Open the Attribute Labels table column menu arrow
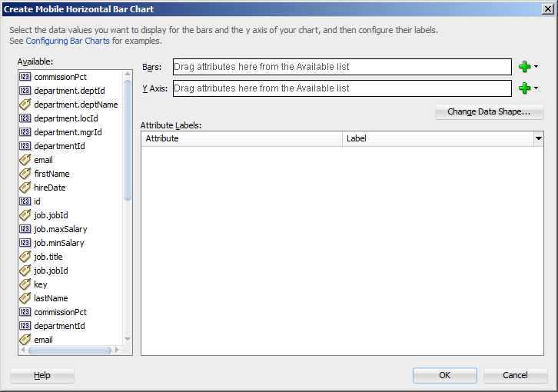Screen dimensions: 558x392 point(539,138)
